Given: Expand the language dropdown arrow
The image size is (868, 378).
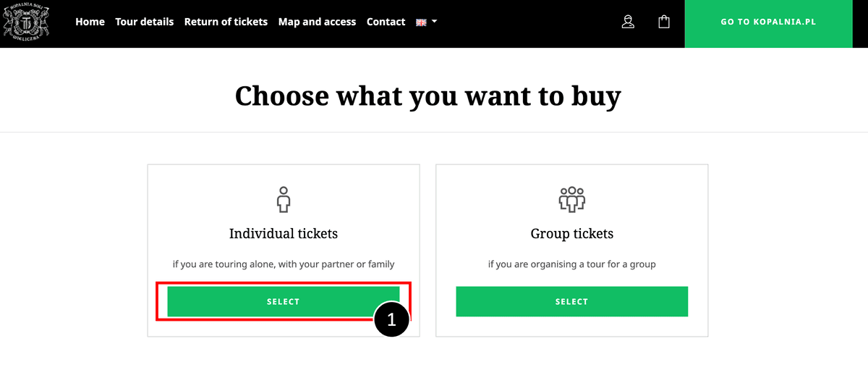Looking at the screenshot, I should [434, 22].
